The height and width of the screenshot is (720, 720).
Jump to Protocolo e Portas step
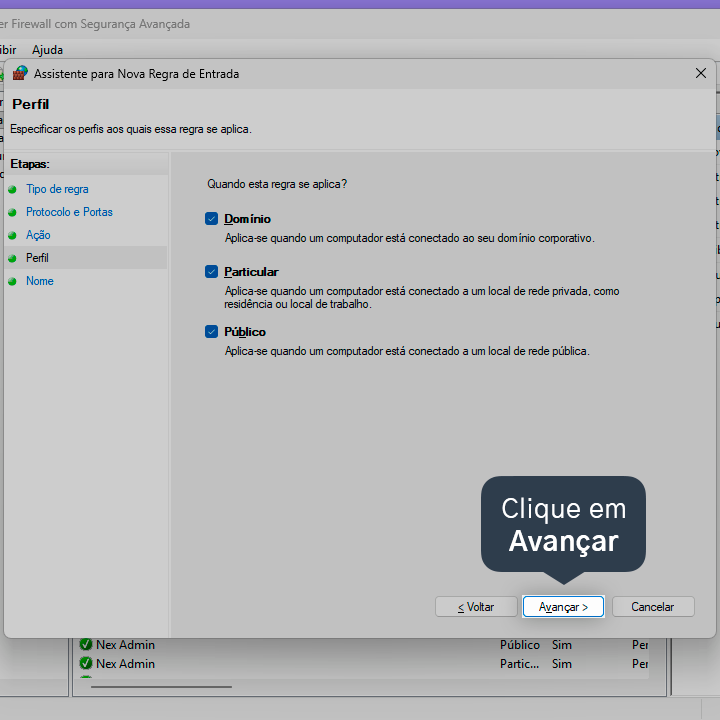pyautogui.click(x=69, y=212)
